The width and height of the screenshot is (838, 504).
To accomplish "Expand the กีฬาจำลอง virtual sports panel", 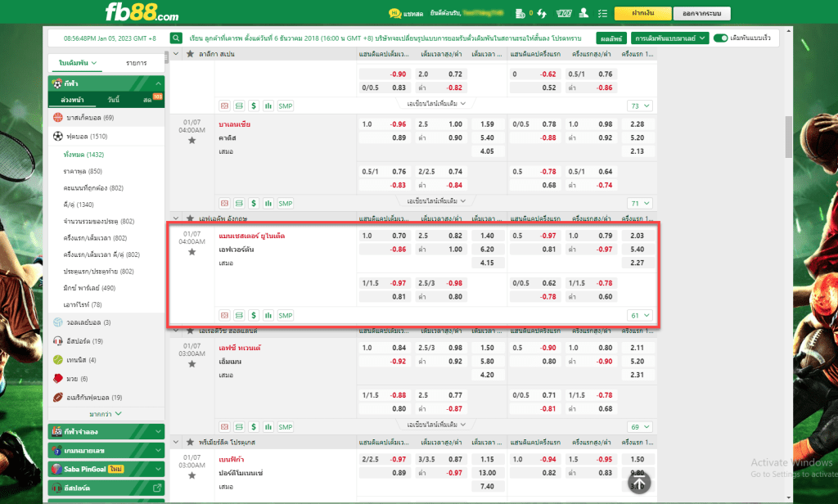I will (x=106, y=431).
